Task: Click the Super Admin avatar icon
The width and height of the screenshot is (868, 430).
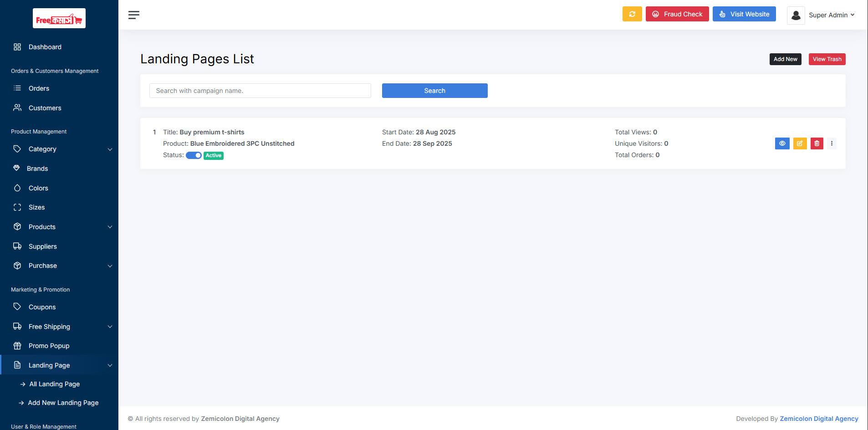Action: pos(796,15)
